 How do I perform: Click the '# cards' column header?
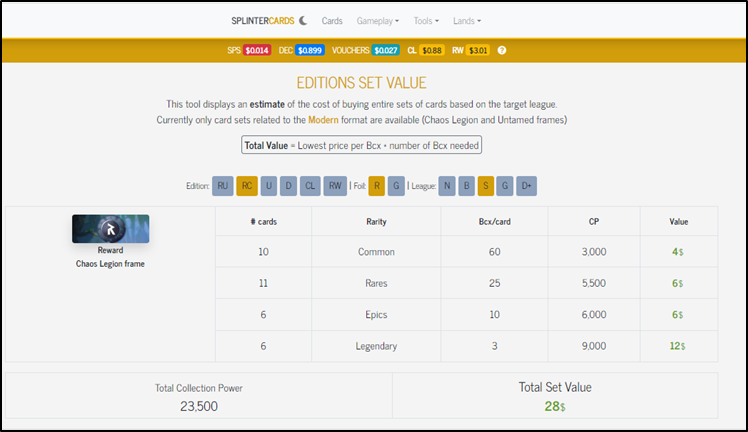[263, 221]
